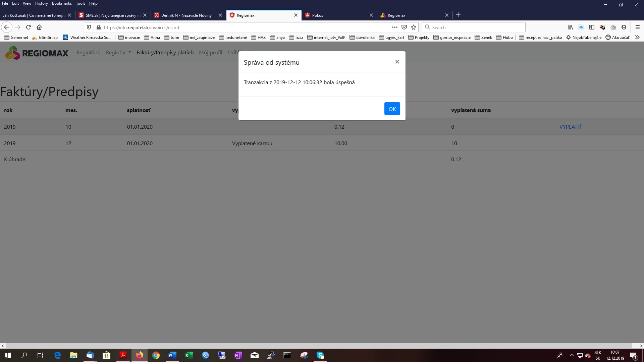Show site security padlock info
Image resolution: width=644 pixels, height=362 pixels.
[98, 27]
